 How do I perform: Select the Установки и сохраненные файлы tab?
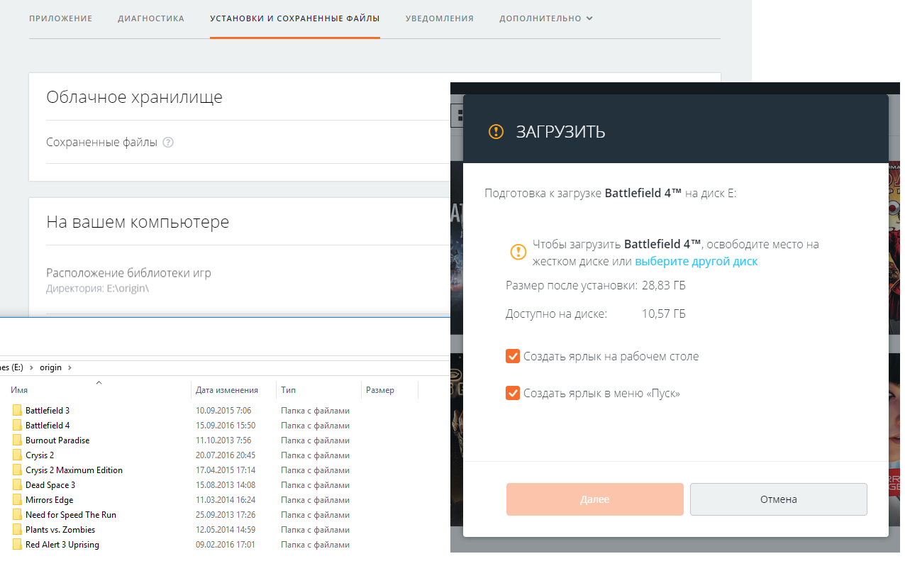(294, 18)
